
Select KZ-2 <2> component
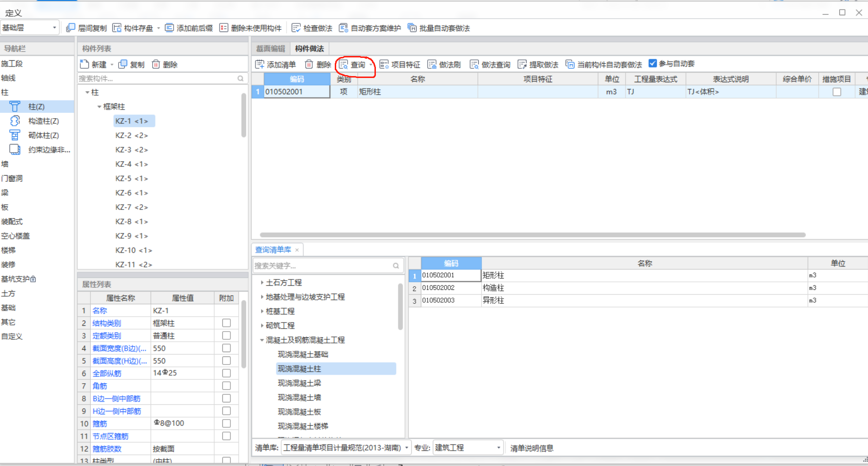[132, 135]
